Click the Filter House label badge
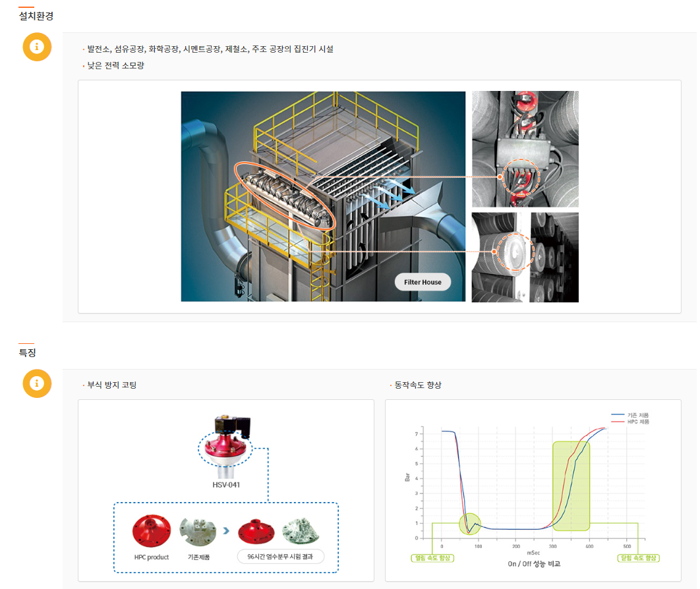Image resolution: width=700 pixels, height=589 pixels. (423, 282)
